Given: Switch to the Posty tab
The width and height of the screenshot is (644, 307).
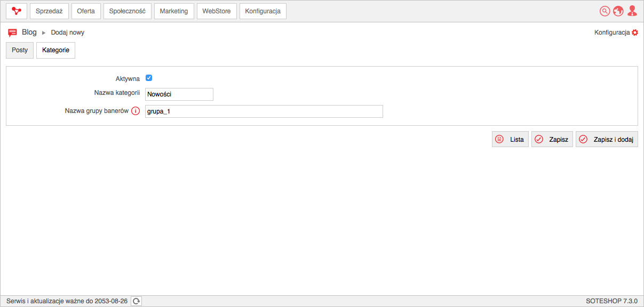Looking at the screenshot, I should pyautogui.click(x=20, y=50).
